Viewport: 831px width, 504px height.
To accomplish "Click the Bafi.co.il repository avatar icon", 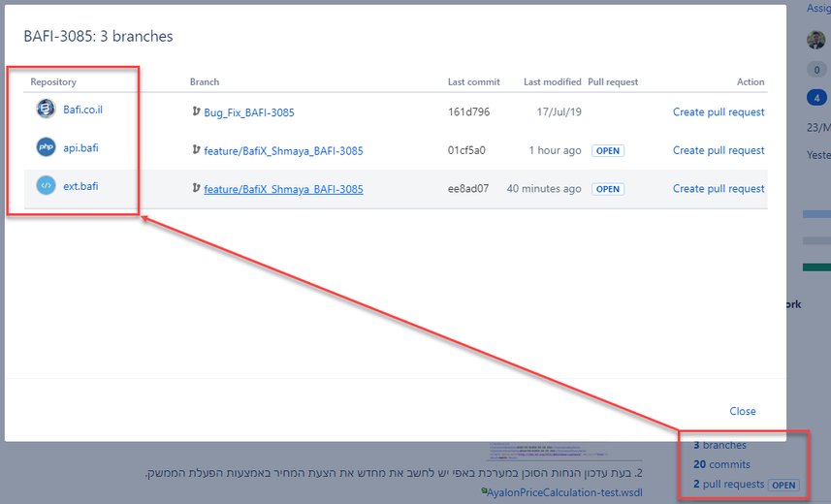I will (x=46, y=110).
